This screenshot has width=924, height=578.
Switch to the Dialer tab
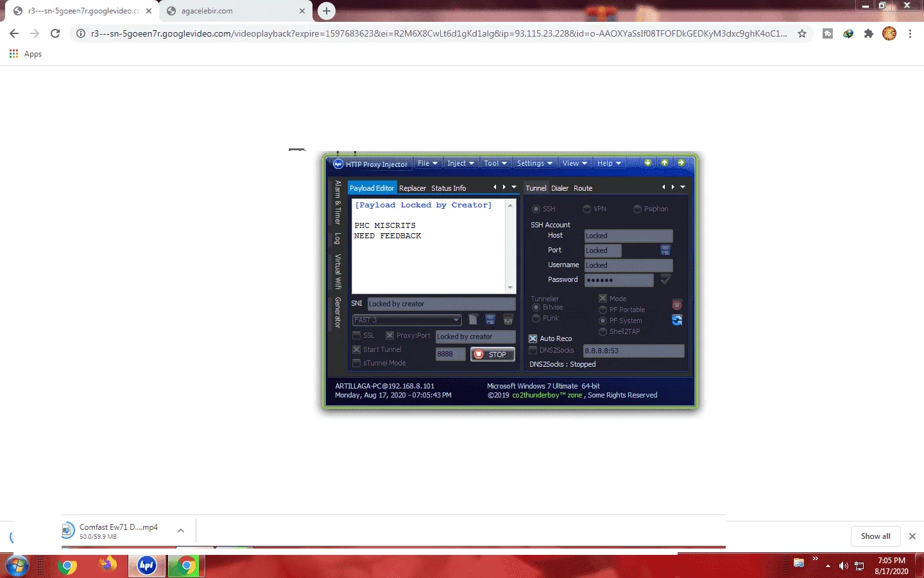click(x=560, y=188)
